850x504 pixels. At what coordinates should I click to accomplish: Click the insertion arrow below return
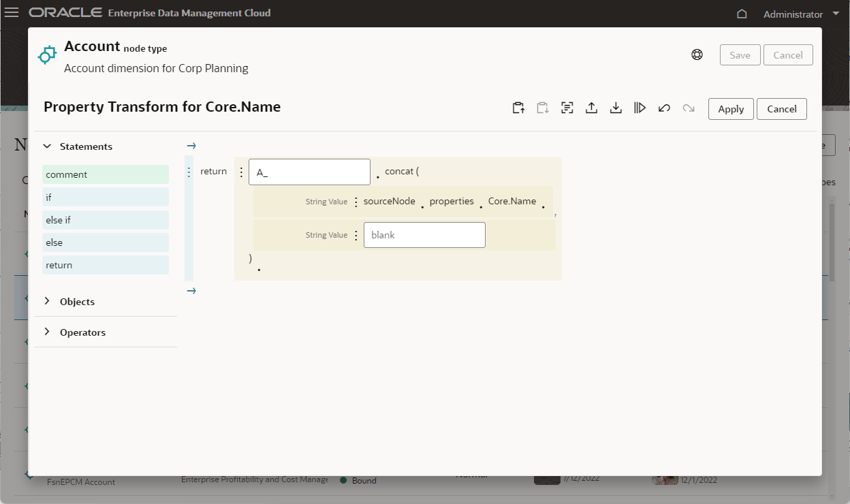191,291
